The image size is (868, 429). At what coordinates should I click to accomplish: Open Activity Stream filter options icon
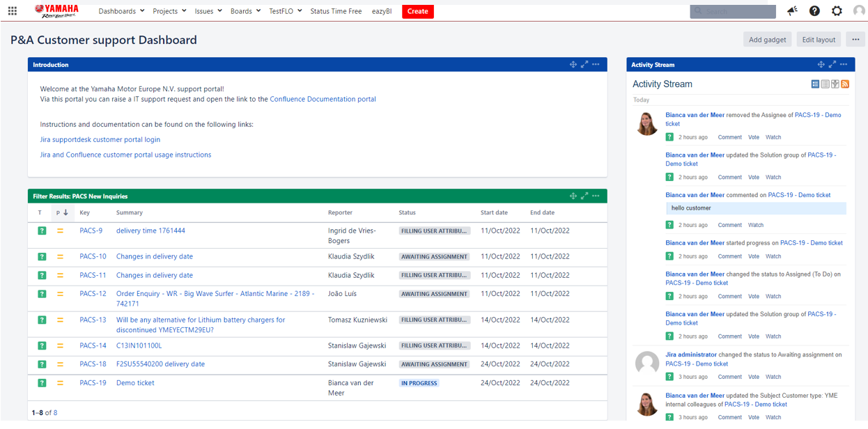[835, 84]
